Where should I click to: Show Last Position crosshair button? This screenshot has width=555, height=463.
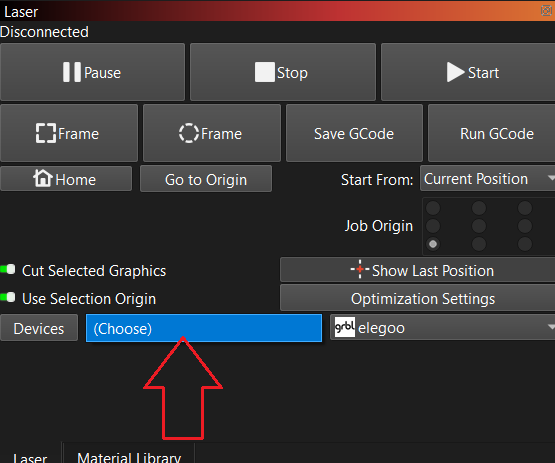pyautogui.click(x=418, y=270)
